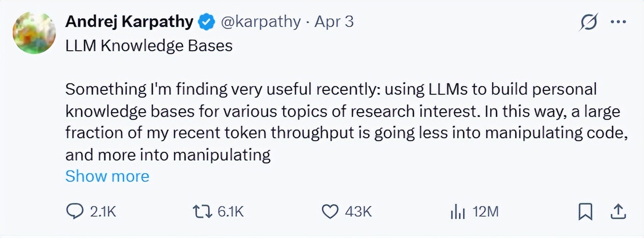Open Andrej Karpathy's profile name link

click(x=130, y=22)
